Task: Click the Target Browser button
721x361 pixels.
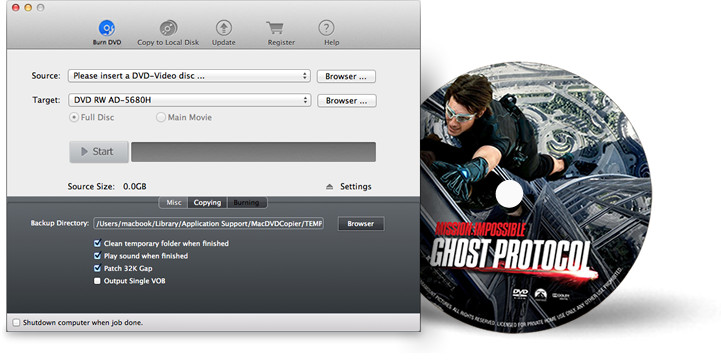Action: (347, 100)
